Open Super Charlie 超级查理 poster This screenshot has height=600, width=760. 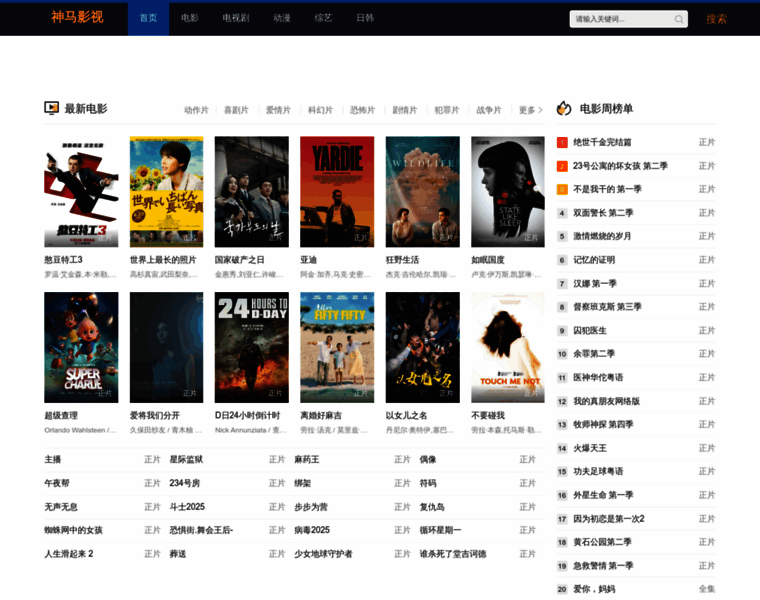81,347
